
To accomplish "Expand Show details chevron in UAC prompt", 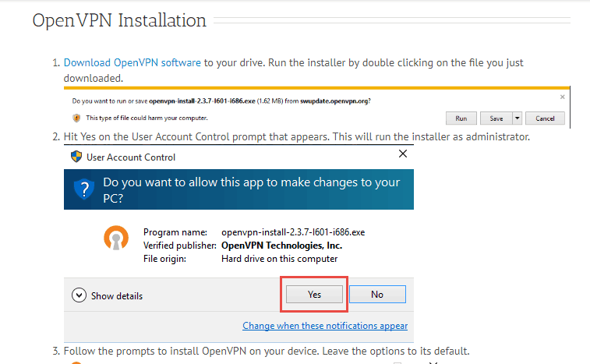I will (x=79, y=295).
